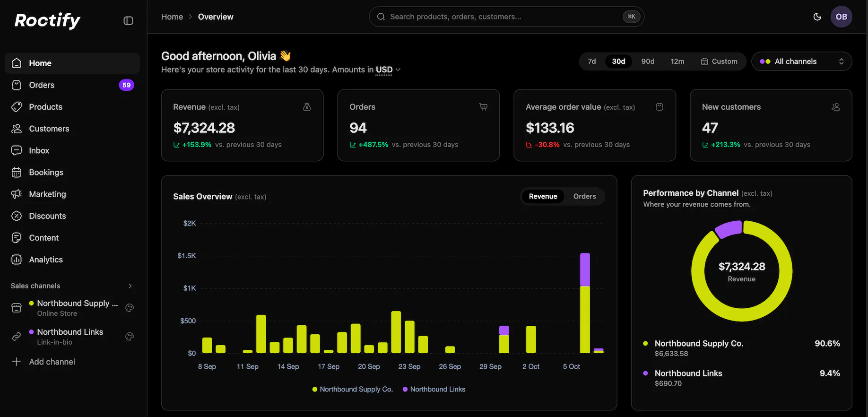Click the New customers 47 value
This screenshot has height=417, width=868.
(x=710, y=128)
